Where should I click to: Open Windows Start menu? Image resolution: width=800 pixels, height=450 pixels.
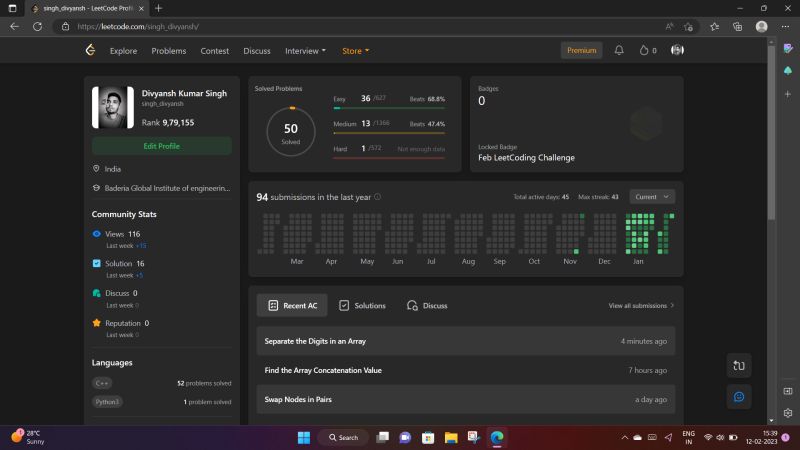point(304,437)
